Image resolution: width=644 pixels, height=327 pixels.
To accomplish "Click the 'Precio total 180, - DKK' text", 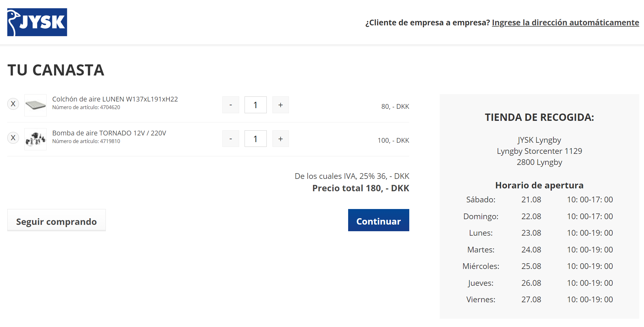I will [360, 188].
